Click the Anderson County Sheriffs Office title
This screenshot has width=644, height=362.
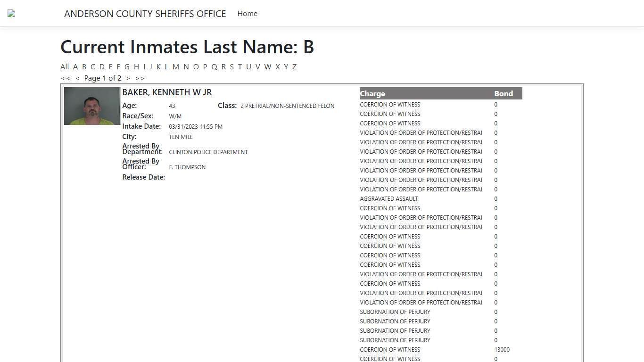coord(145,14)
